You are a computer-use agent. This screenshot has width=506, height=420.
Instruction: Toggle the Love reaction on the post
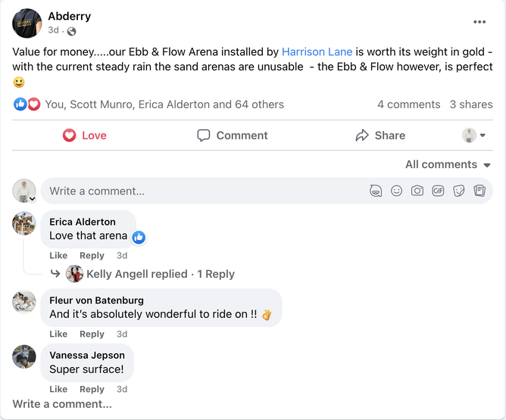pyautogui.click(x=85, y=135)
